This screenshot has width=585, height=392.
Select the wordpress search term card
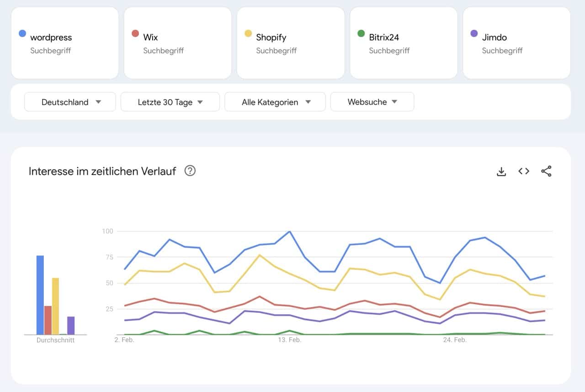(65, 43)
